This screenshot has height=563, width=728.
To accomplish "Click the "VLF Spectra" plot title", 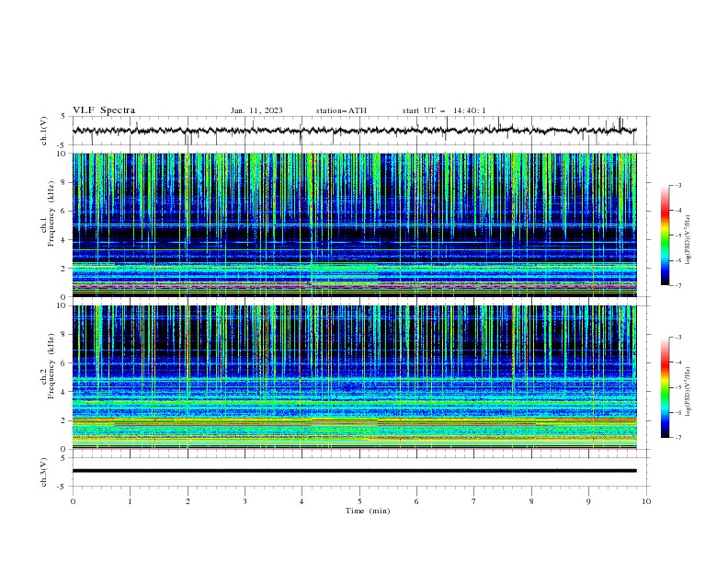I will 104,110.
